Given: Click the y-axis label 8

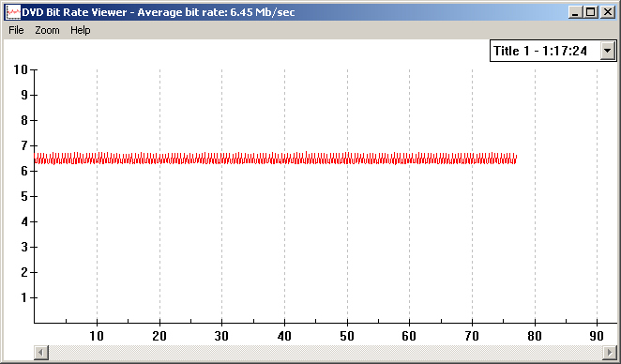Looking at the screenshot, I should pos(24,120).
